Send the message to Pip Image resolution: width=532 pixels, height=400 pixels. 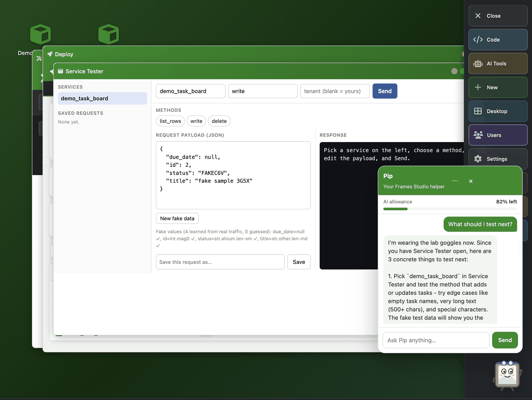pyautogui.click(x=505, y=340)
